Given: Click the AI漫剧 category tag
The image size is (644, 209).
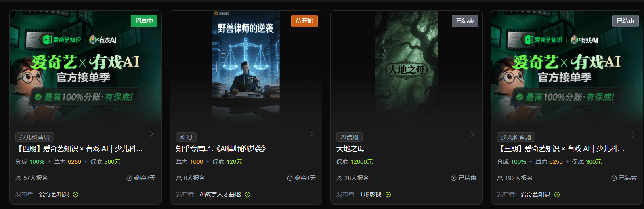Looking at the screenshot, I should click(x=350, y=137).
